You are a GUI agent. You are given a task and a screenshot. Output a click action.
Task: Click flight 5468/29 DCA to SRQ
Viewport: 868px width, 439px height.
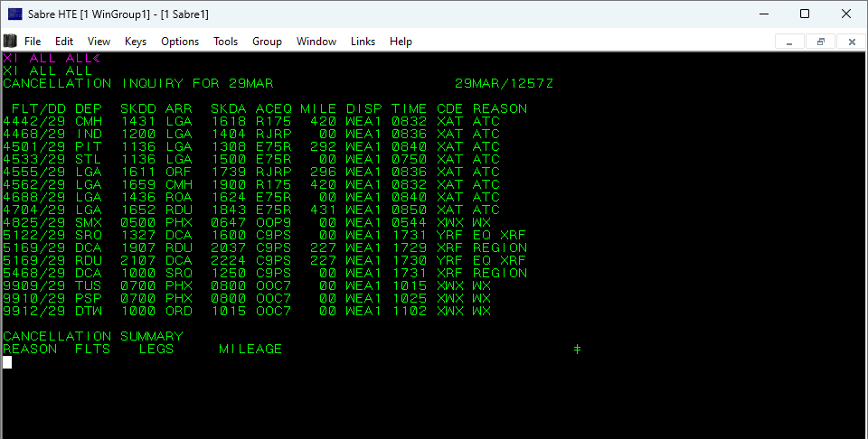pyautogui.click(x=265, y=273)
